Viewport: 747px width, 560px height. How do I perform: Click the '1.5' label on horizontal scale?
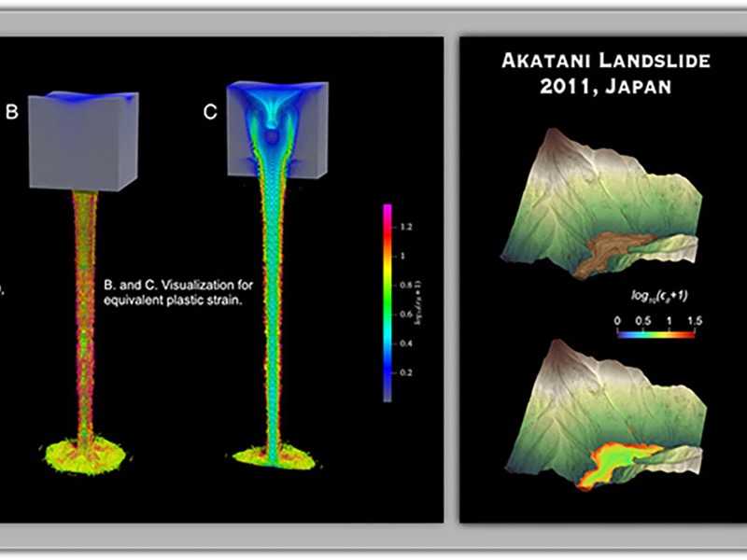coord(695,320)
